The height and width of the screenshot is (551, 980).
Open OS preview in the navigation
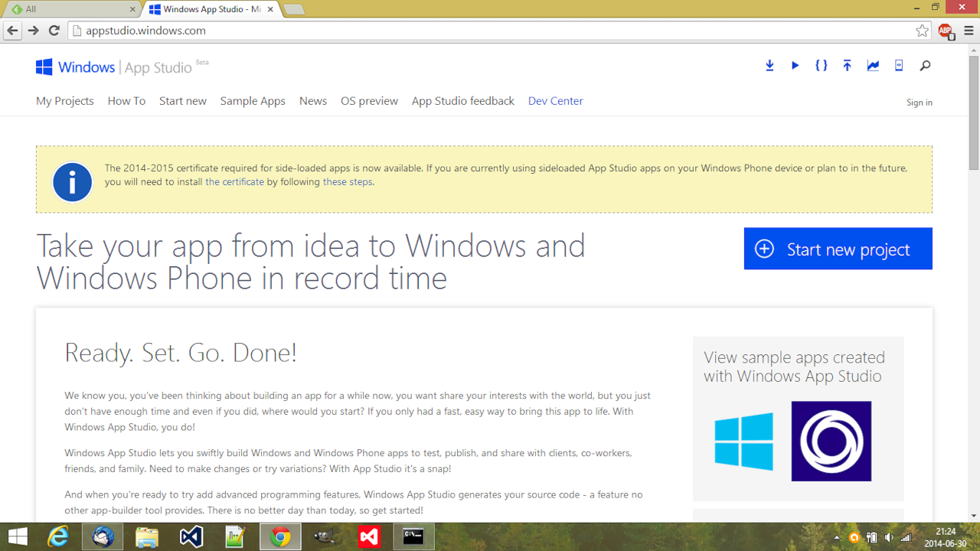[x=369, y=101]
